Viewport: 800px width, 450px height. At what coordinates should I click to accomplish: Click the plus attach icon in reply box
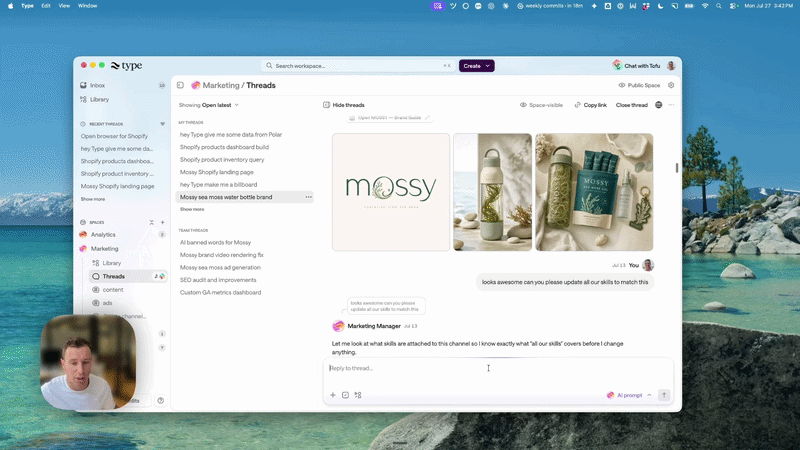pos(333,395)
